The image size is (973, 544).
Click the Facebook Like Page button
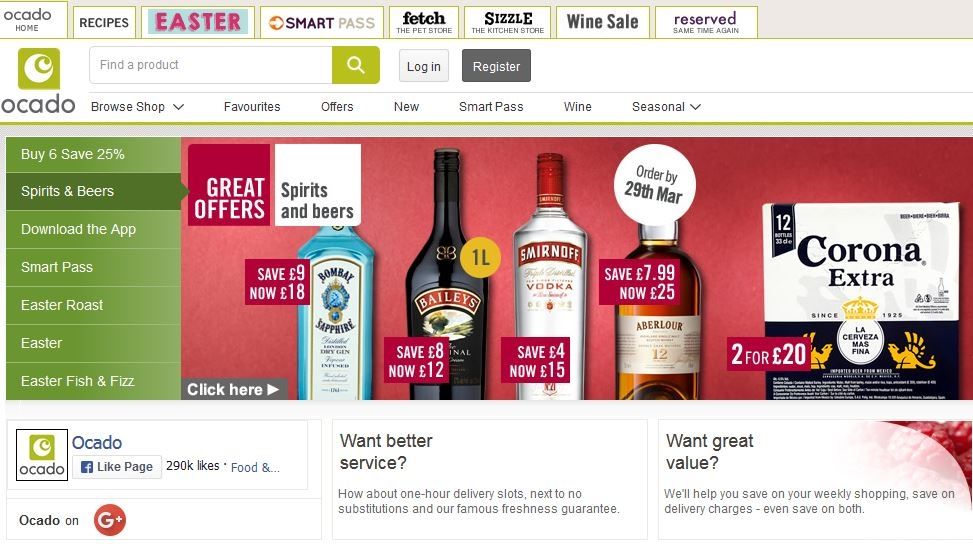tap(117, 466)
